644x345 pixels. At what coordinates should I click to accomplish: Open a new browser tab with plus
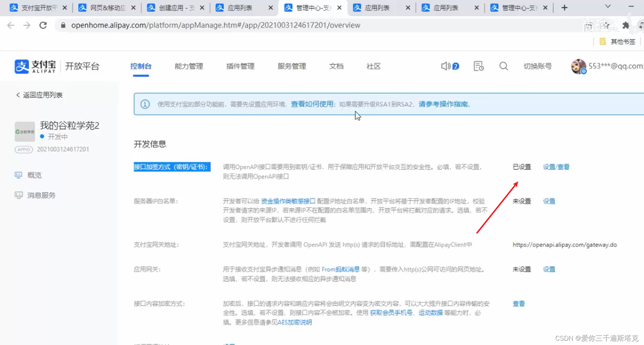(x=564, y=8)
